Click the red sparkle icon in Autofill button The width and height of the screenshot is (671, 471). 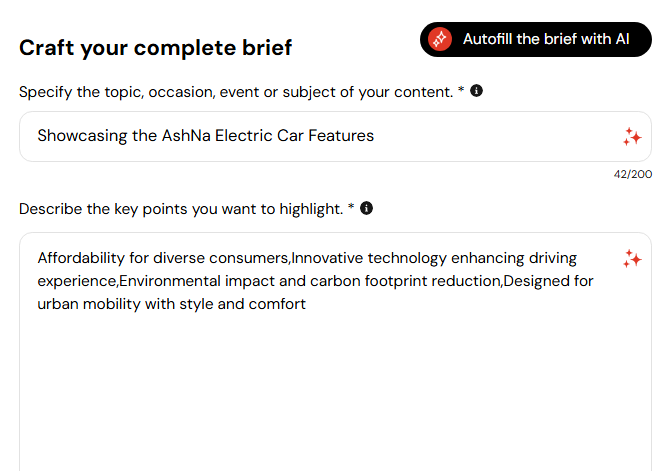440,39
